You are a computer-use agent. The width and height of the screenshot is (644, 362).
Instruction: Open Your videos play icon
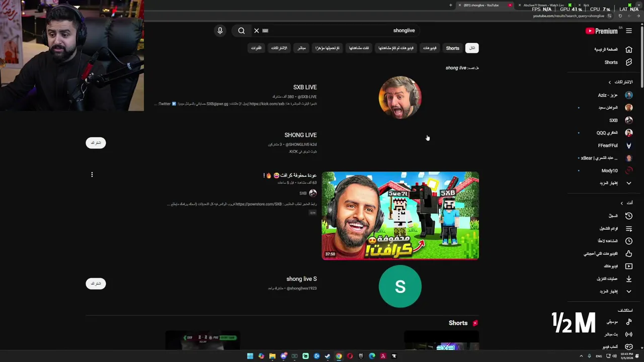tap(629, 266)
